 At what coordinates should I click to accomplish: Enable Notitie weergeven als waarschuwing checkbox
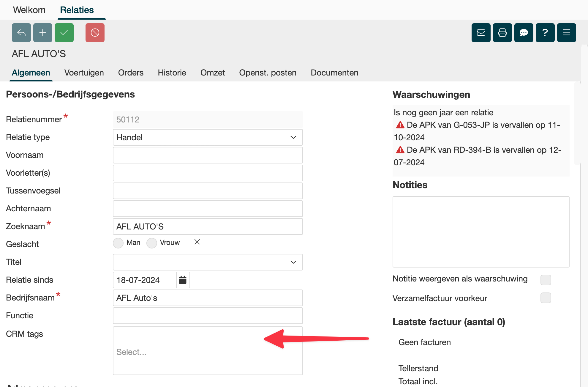pyautogui.click(x=546, y=280)
